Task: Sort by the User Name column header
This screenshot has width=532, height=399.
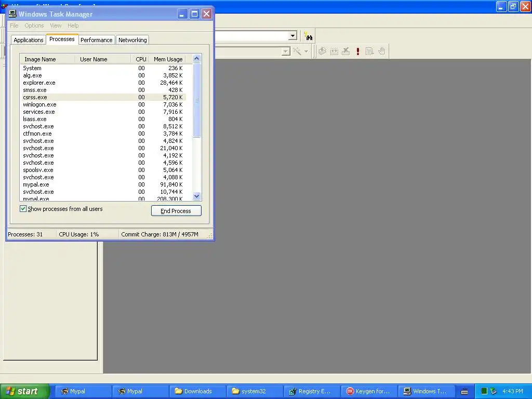Action: pos(103,59)
